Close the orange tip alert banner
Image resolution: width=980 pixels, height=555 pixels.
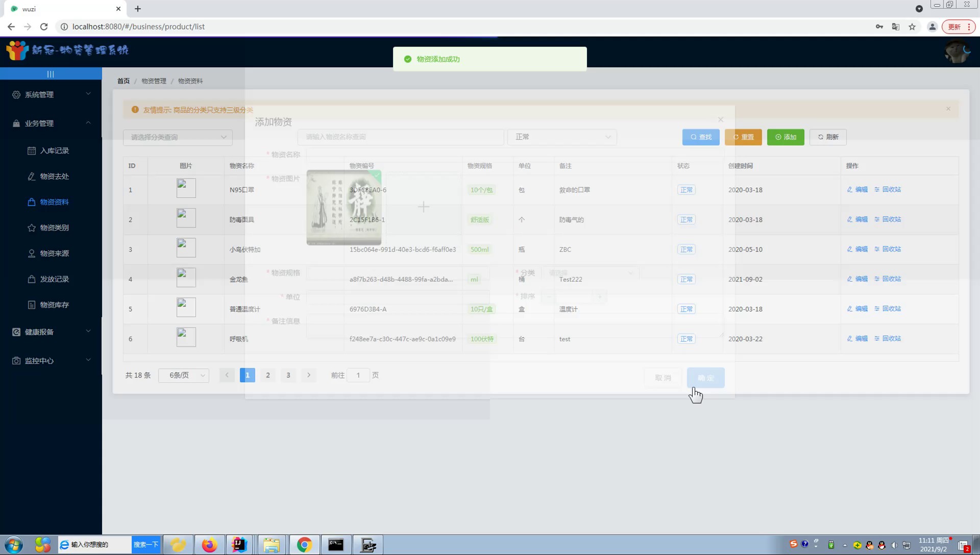pos(948,109)
